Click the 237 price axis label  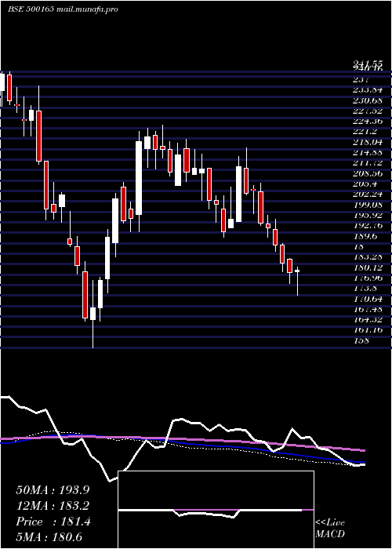[x=360, y=79]
